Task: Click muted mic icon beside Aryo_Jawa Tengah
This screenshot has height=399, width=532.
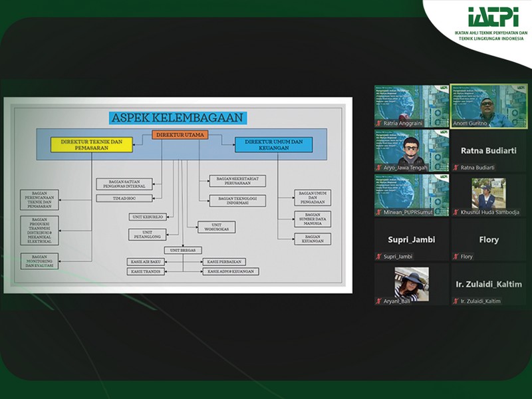Action: pos(378,168)
